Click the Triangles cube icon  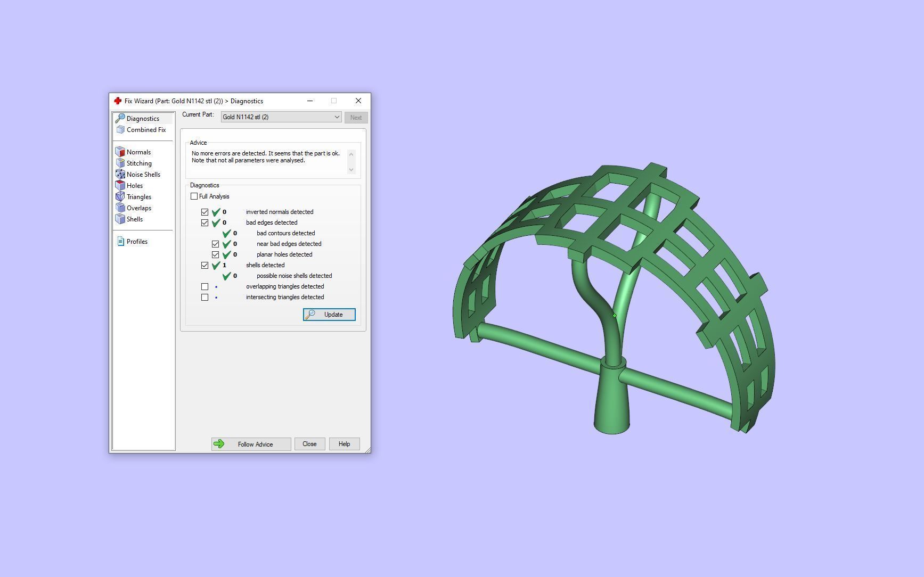click(x=120, y=197)
